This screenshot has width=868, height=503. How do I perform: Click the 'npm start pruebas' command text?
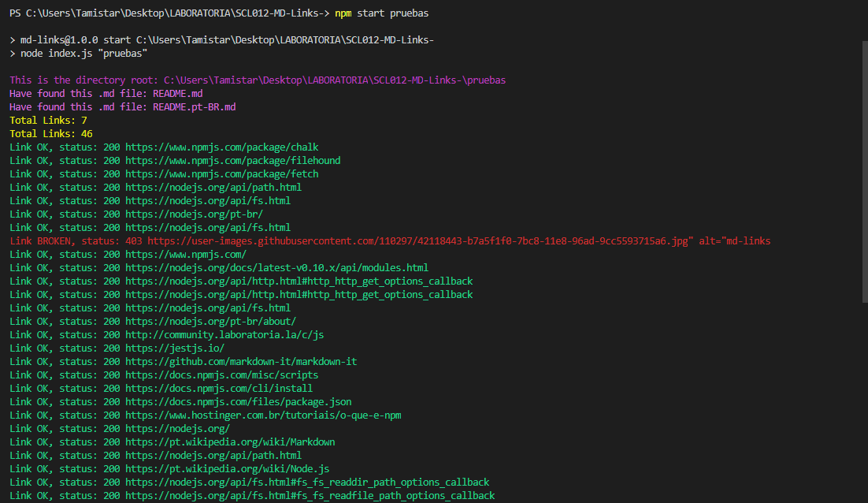click(x=381, y=13)
